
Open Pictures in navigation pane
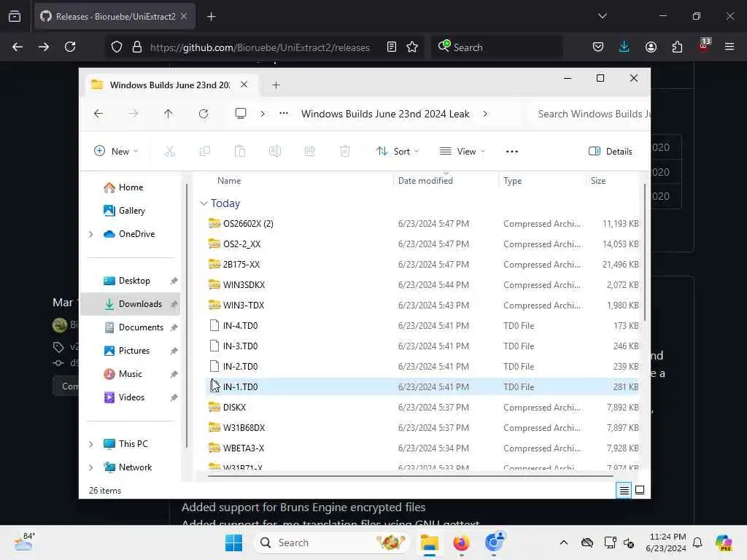pyautogui.click(x=134, y=351)
